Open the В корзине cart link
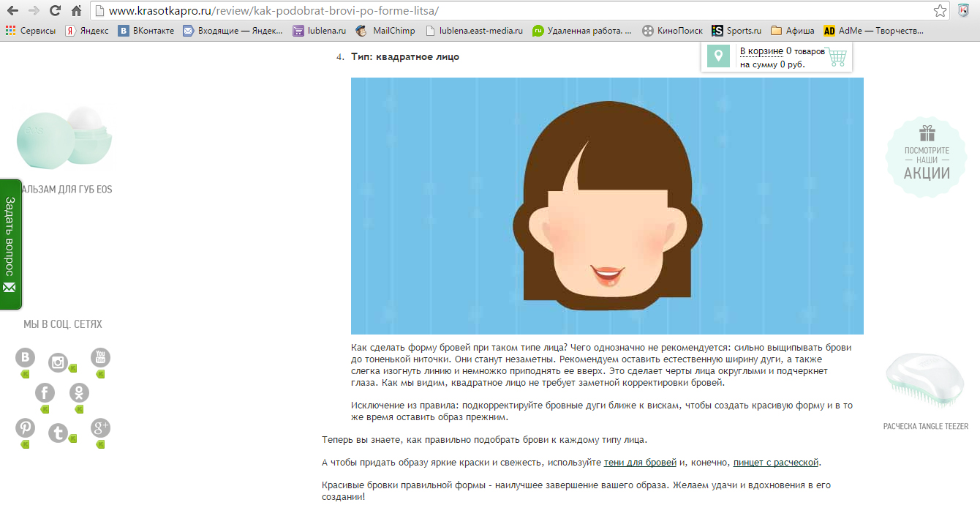 tap(761, 51)
